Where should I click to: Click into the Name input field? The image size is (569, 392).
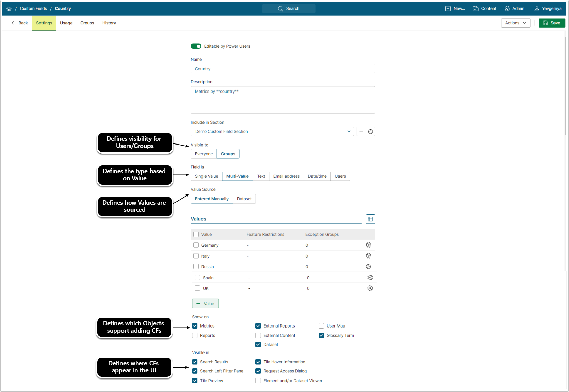tap(282, 69)
